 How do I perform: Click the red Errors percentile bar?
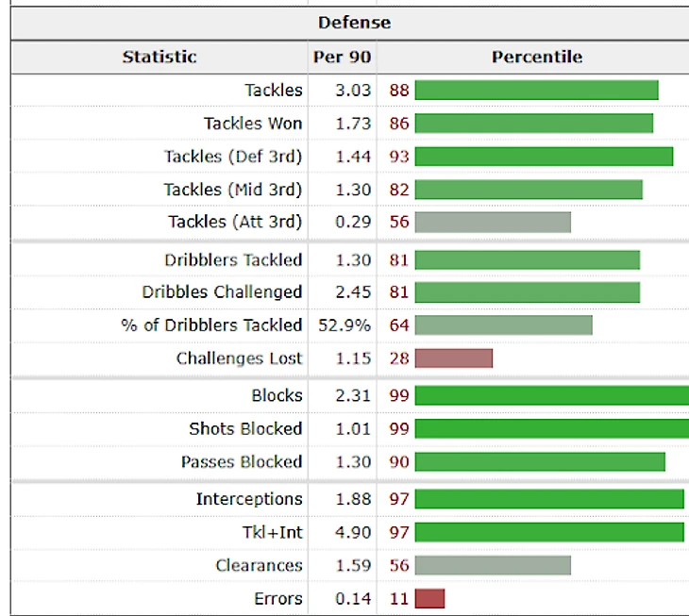(x=429, y=599)
